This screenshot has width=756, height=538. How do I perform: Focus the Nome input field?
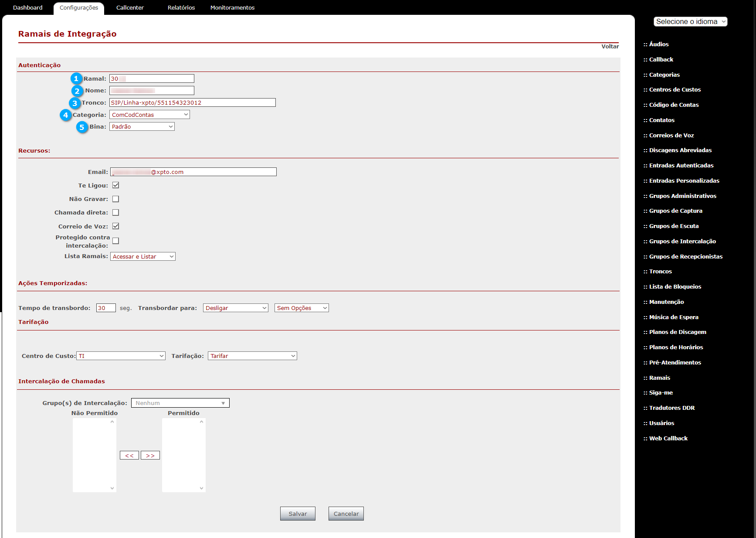point(152,90)
